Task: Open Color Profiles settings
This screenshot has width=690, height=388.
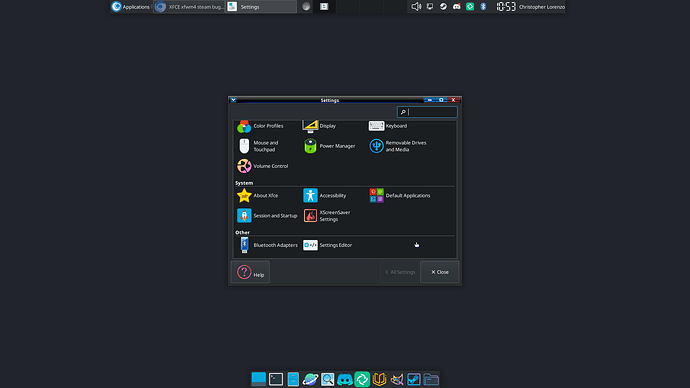Action: pos(261,126)
